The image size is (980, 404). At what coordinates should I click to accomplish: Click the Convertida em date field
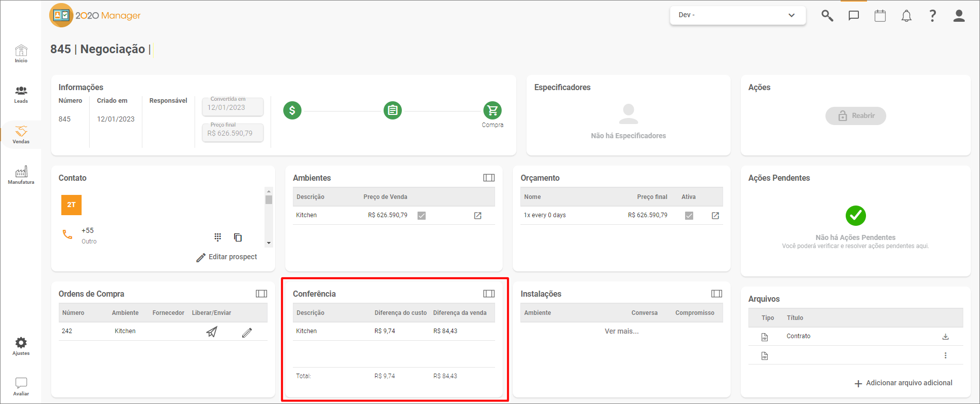(x=233, y=107)
